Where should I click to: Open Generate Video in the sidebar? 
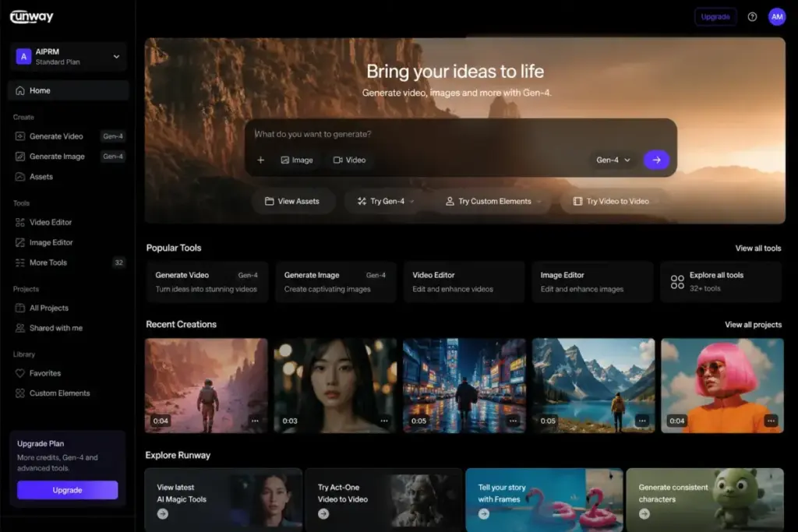tap(69, 136)
